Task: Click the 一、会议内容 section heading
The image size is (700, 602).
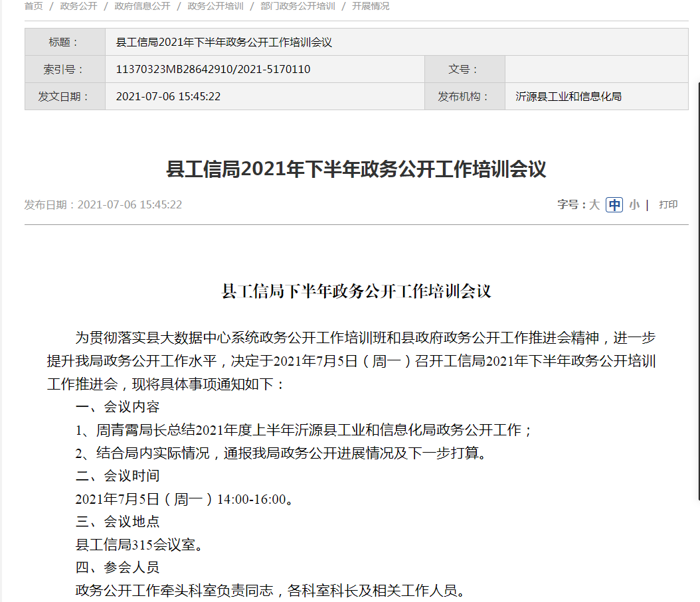Action: click(x=118, y=407)
